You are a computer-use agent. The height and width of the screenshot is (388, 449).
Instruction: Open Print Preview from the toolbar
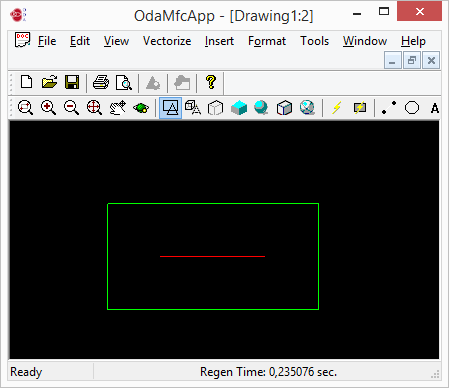[124, 82]
